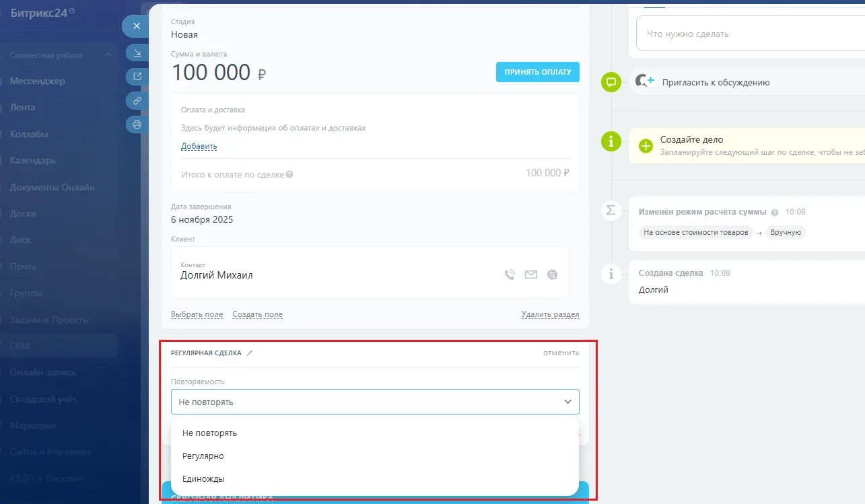The width and height of the screenshot is (865, 504).
Task: Click sigma icon in timeline
Action: point(611,211)
